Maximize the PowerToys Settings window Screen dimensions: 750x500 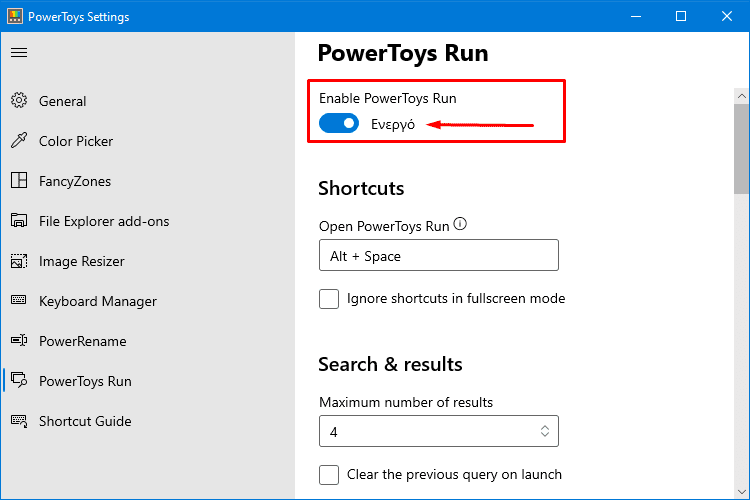[x=681, y=16]
